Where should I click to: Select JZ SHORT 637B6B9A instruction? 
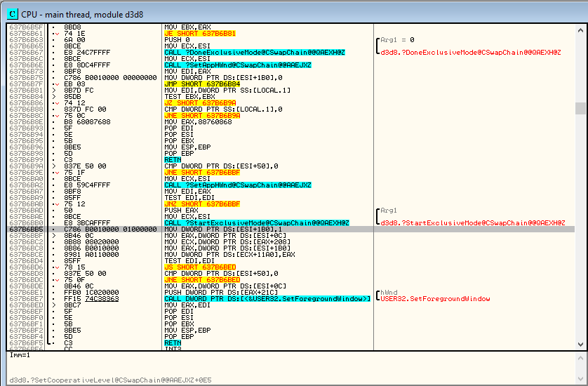(x=200, y=102)
